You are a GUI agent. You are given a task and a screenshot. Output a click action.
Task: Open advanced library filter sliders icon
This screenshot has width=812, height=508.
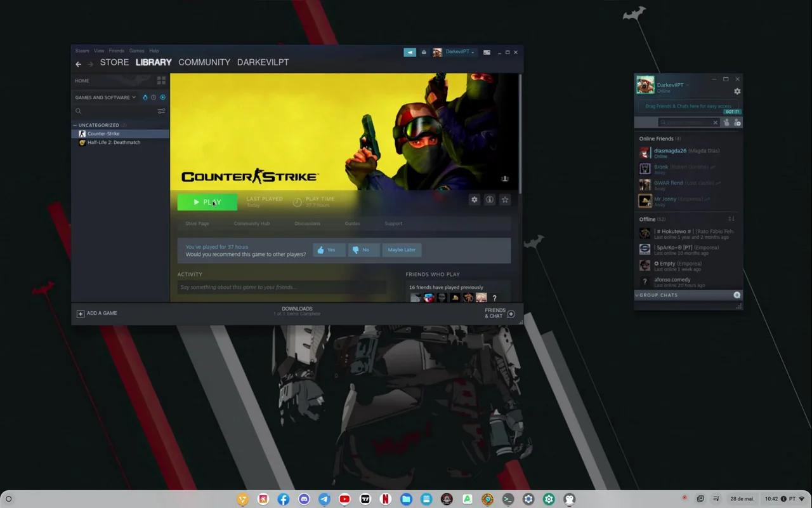point(161,111)
